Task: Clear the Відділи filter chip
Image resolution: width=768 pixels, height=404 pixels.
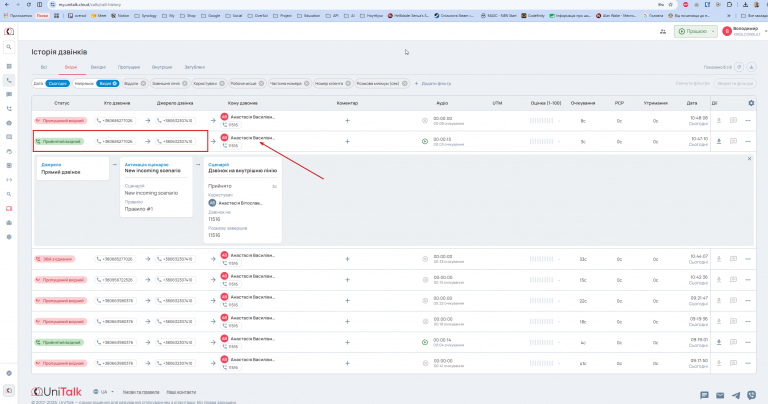Action: click(x=143, y=83)
